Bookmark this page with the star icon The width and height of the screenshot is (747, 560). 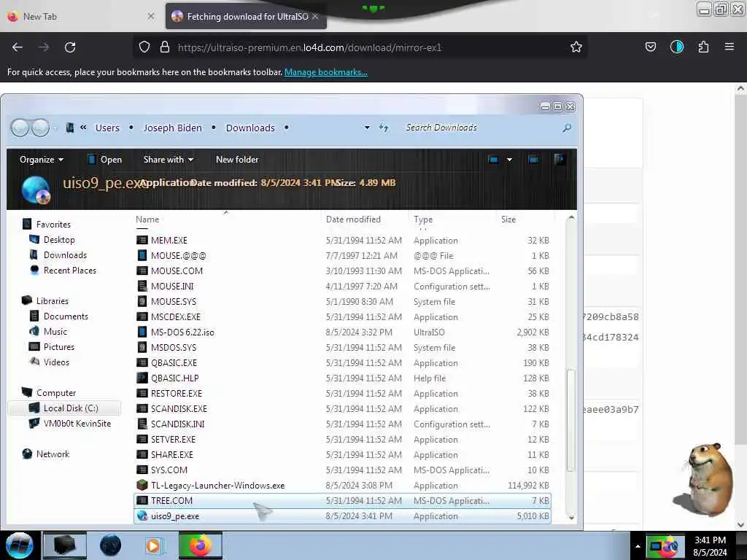click(x=576, y=47)
